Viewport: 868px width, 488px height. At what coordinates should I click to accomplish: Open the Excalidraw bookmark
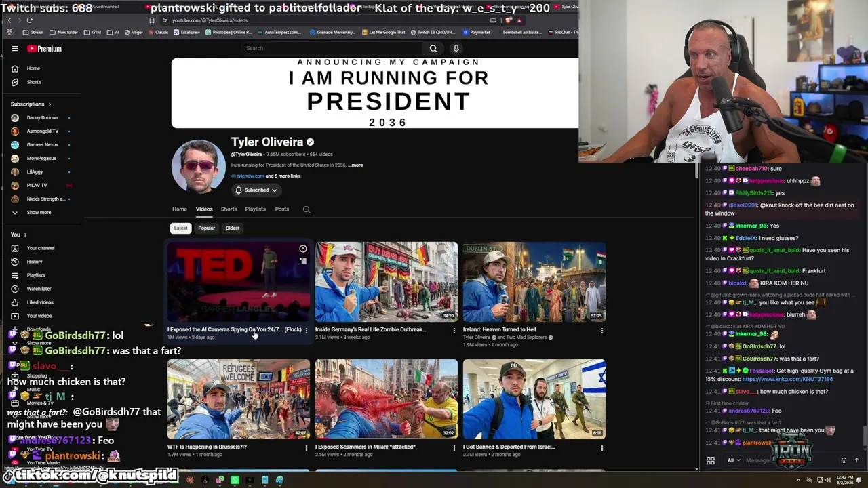point(186,32)
